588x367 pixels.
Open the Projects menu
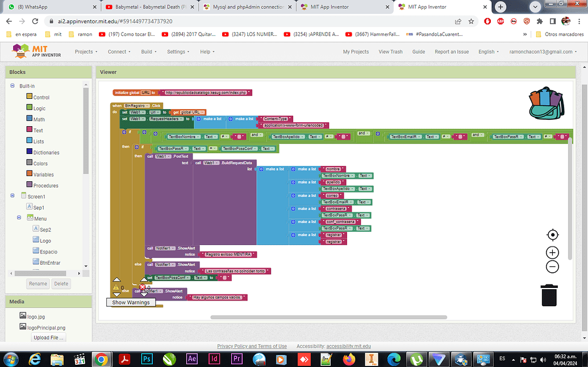click(x=86, y=51)
